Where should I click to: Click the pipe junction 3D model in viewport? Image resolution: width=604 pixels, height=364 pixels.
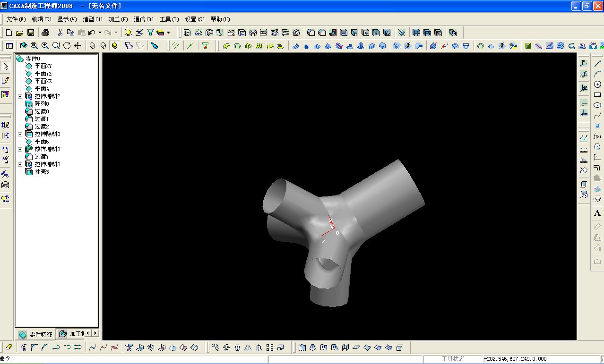[344, 232]
